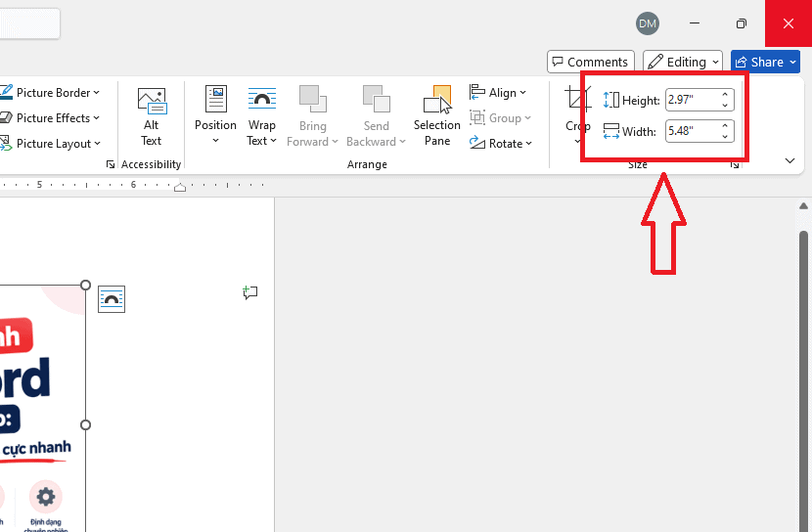
Task: Click the Bring Forward icon
Action: click(x=313, y=100)
